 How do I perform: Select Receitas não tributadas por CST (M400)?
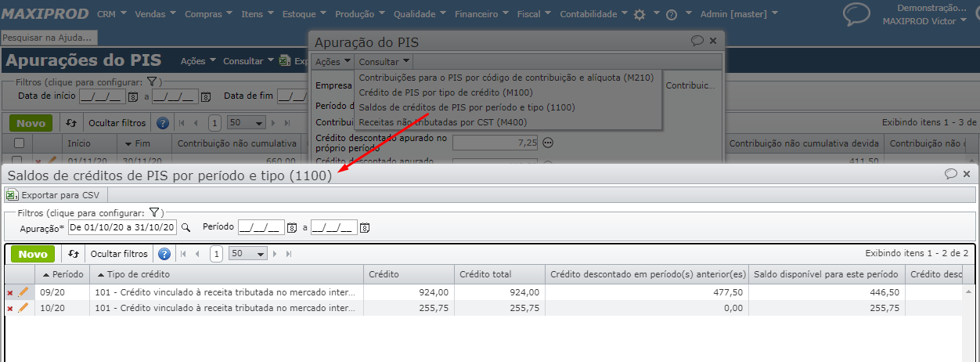pyautogui.click(x=442, y=122)
